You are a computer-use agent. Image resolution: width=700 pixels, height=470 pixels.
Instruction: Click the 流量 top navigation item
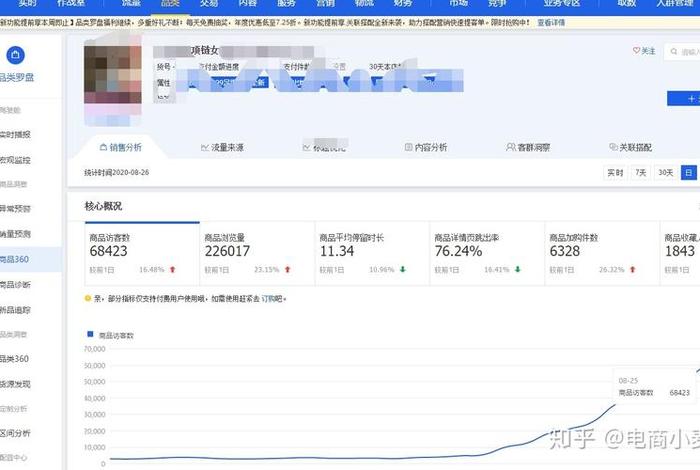pos(131,4)
